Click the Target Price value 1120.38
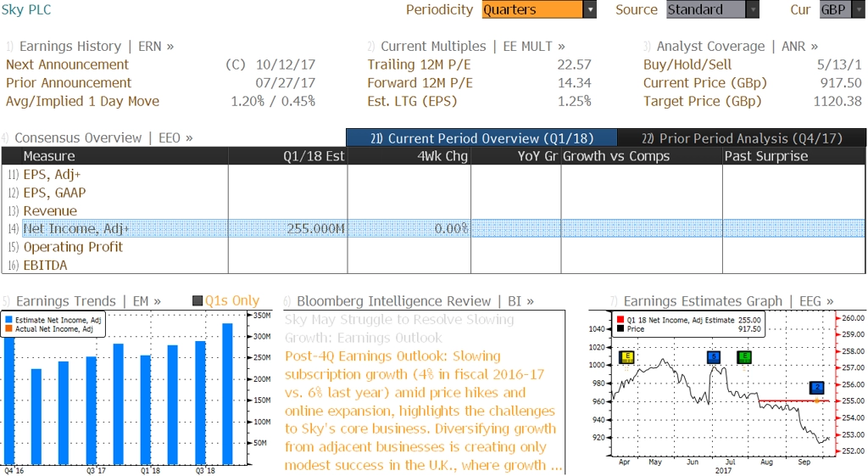 point(837,101)
